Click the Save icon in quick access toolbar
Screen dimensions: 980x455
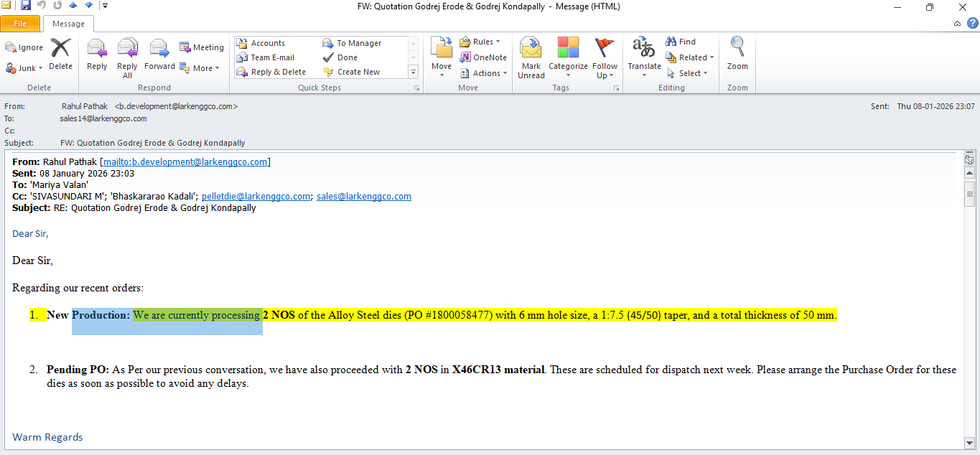26,6
